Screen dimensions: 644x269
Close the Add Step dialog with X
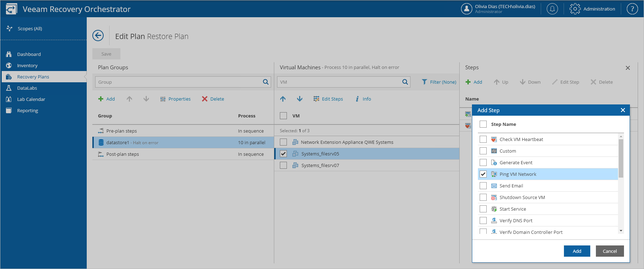coord(623,110)
